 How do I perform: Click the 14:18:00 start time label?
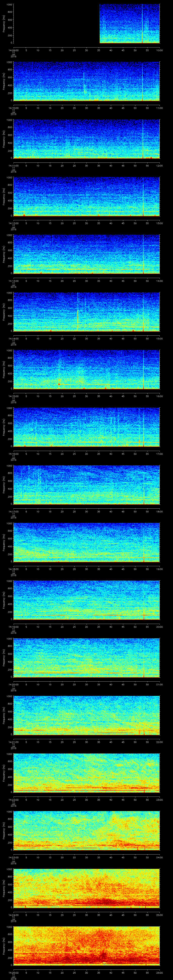pyautogui.click(x=13, y=569)
